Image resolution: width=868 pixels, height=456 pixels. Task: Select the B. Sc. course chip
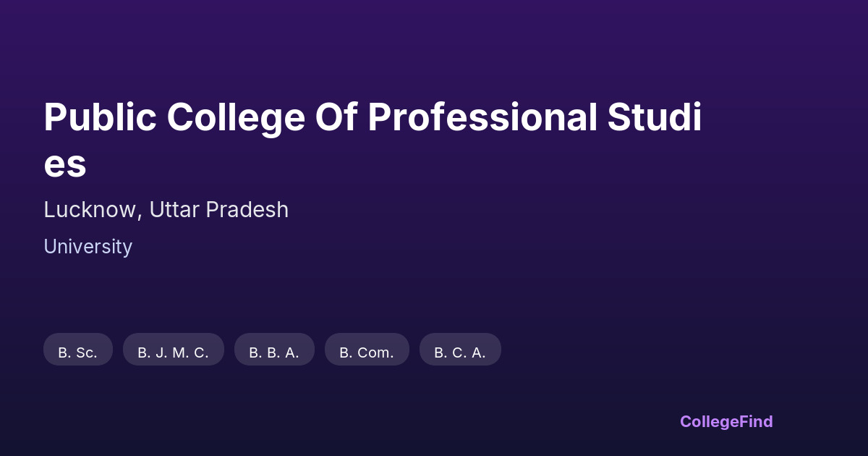pos(77,352)
